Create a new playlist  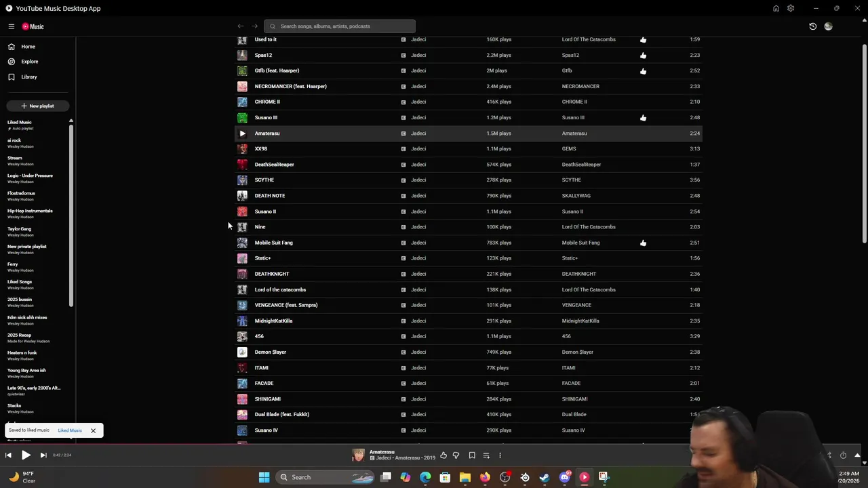37,106
